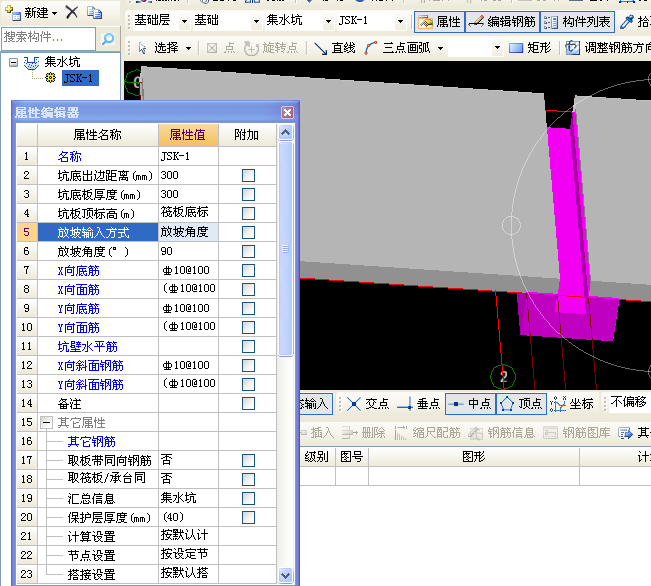The height and width of the screenshot is (586, 651).
Task: Click the 新建 new component icon
Action: coord(12,13)
